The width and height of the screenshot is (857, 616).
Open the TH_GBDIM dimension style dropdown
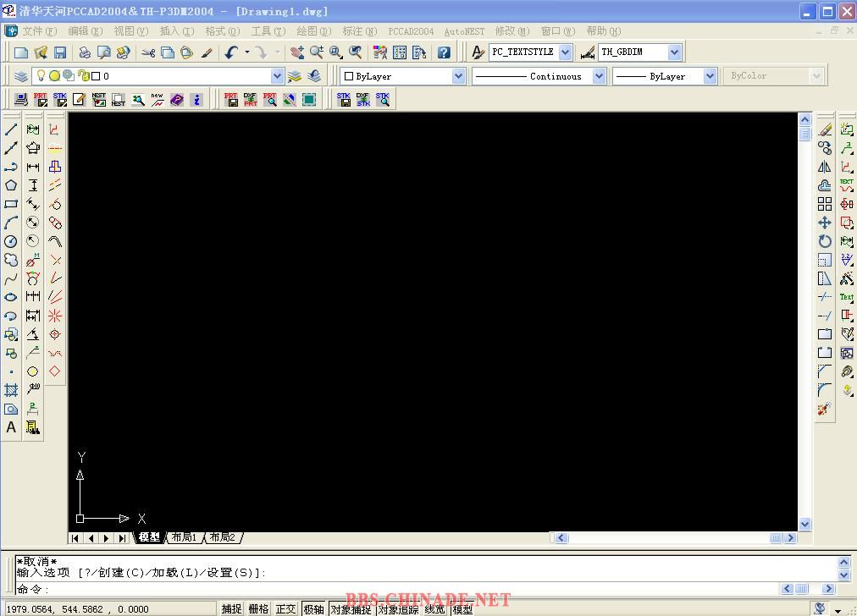[x=674, y=52]
